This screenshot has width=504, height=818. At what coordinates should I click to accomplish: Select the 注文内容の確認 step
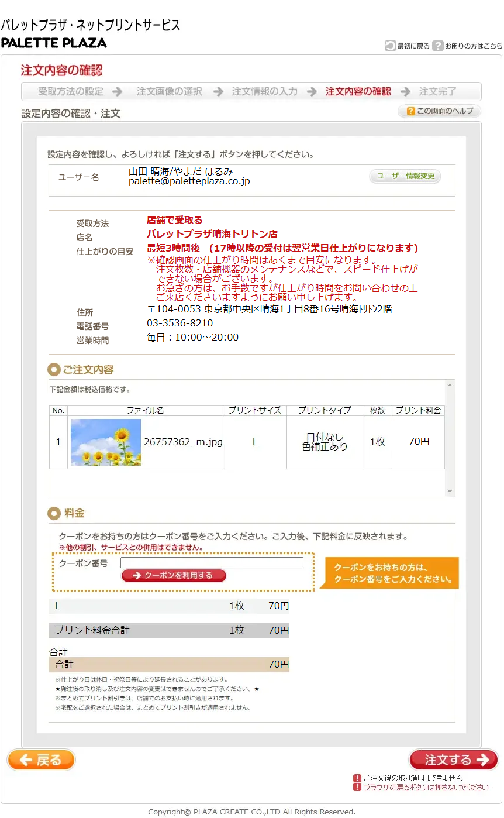coord(358,91)
